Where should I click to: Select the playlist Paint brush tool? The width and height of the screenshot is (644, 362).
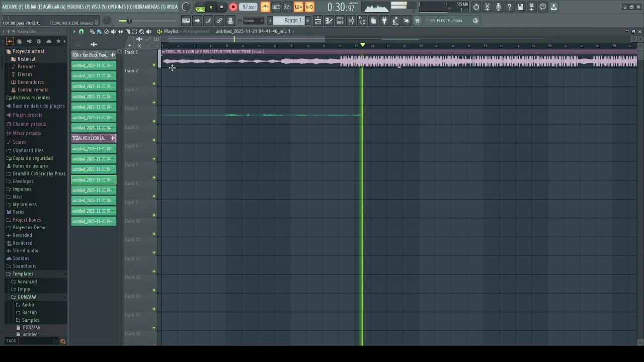tap(99, 32)
